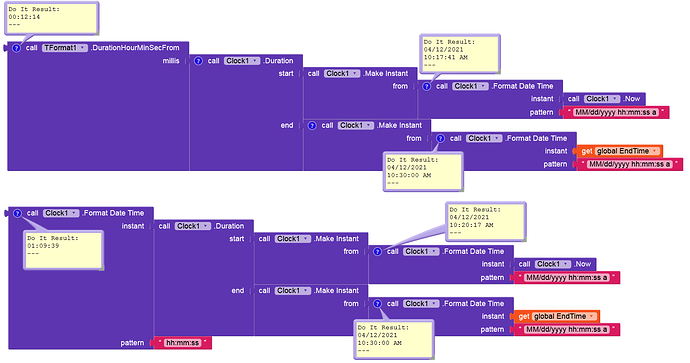This screenshot has height=363, width=690.
Task: Click comment icon on TFormat1 DurationHourMinSecFrom block
Action: tap(17, 48)
